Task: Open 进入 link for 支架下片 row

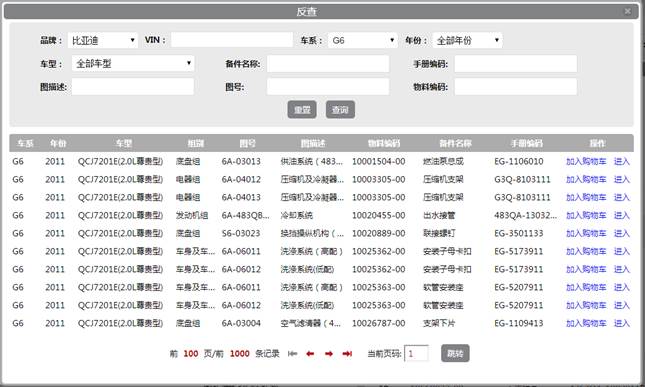Action: (622, 323)
